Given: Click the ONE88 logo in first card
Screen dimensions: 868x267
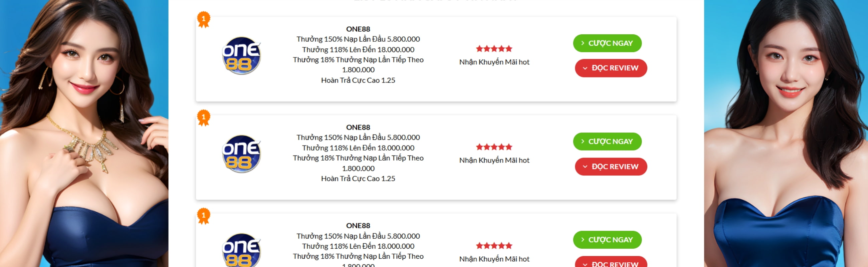Looking at the screenshot, I should [241, 55].
